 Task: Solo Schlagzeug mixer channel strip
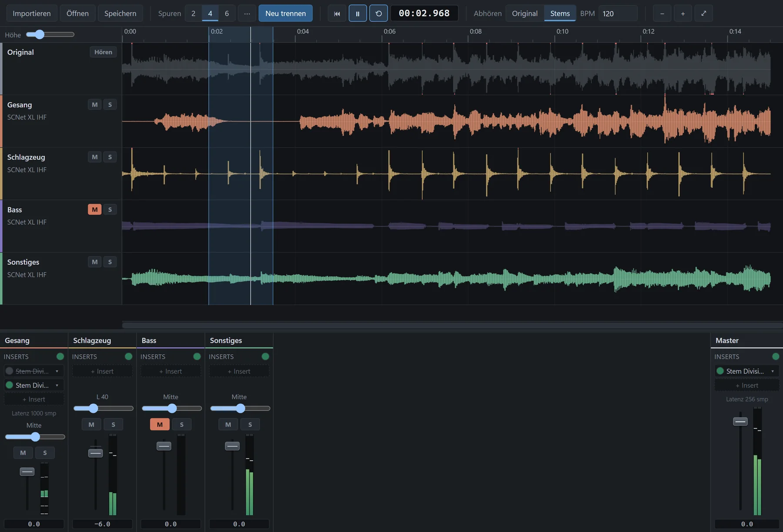point(113,425)
